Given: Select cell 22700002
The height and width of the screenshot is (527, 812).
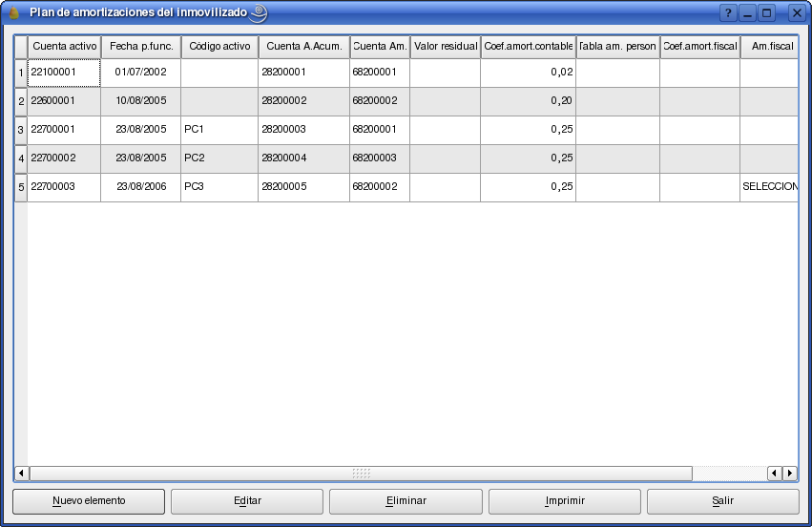Looking at the screenshot, I should coord(64,158).
